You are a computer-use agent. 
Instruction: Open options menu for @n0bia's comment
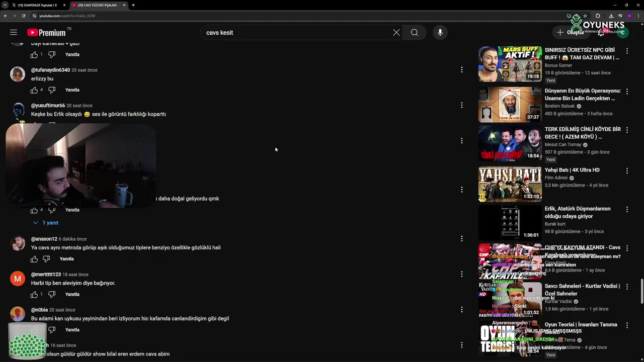pos(461,310)
